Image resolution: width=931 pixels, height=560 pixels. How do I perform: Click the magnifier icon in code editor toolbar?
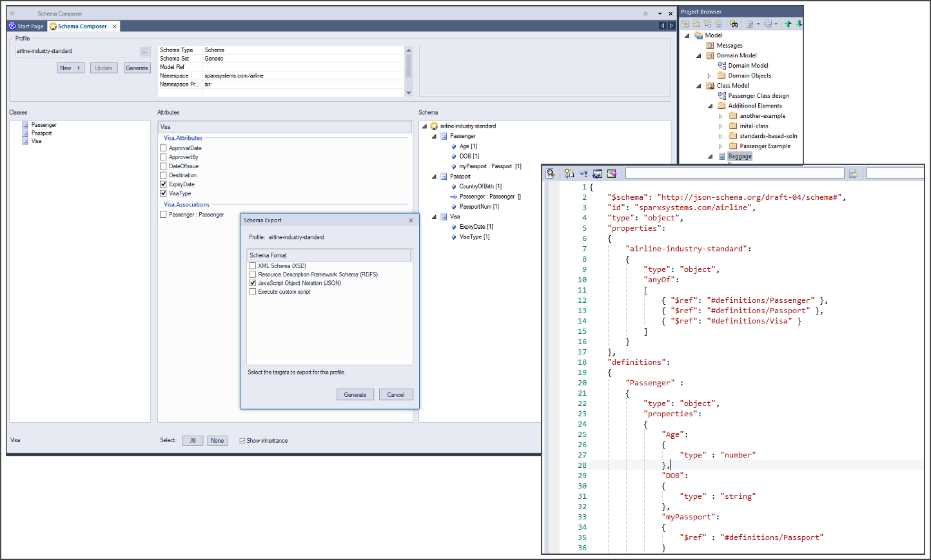(550, 173)
